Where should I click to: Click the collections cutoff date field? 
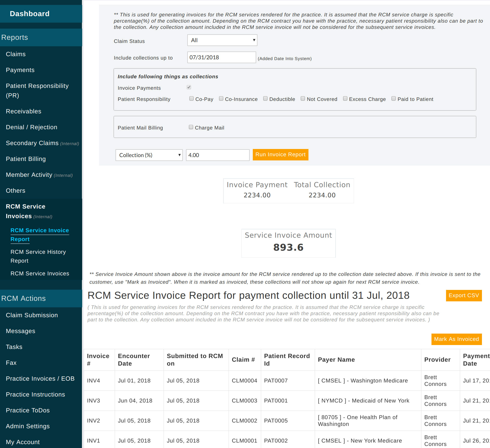coord(221,57)
